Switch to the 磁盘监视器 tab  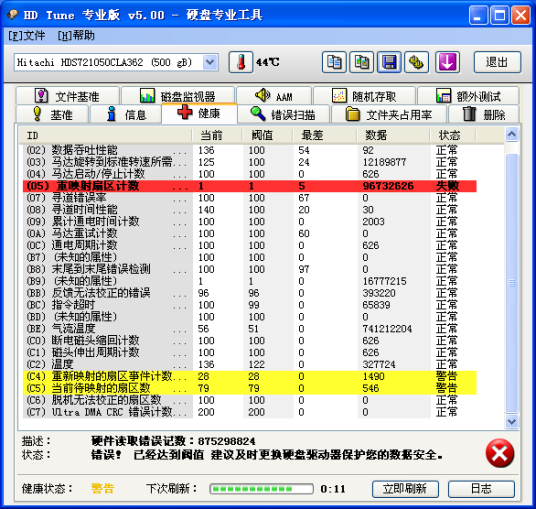[x=178, y=96]
